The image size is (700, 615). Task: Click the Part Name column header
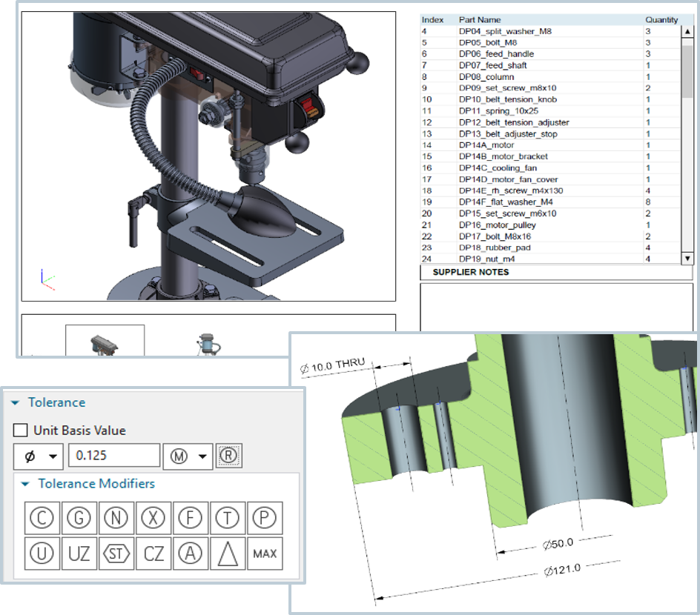click(x=480, y=20)
